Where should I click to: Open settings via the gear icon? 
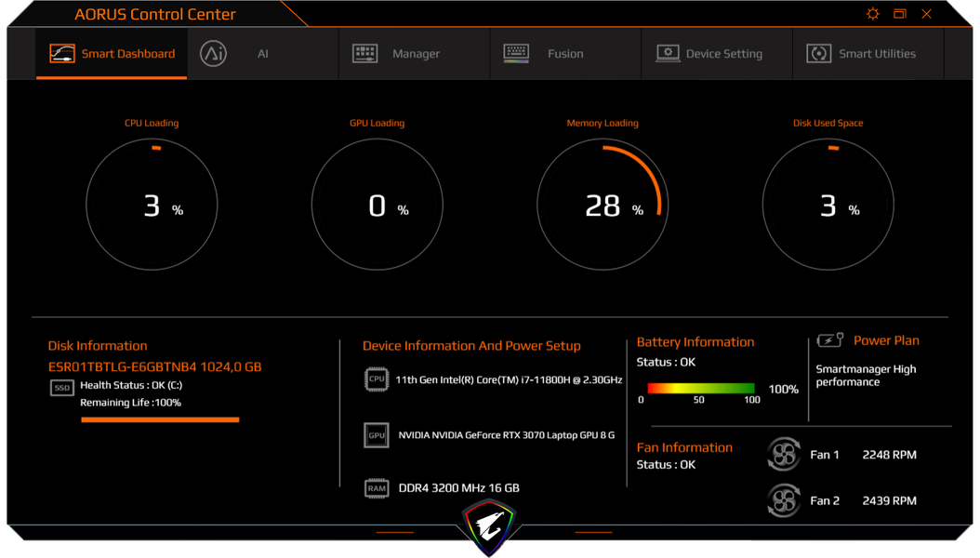point(873,14)
